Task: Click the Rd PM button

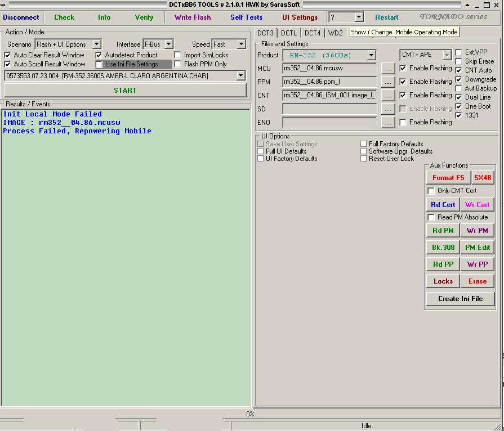Action: (x=443, y=231)
